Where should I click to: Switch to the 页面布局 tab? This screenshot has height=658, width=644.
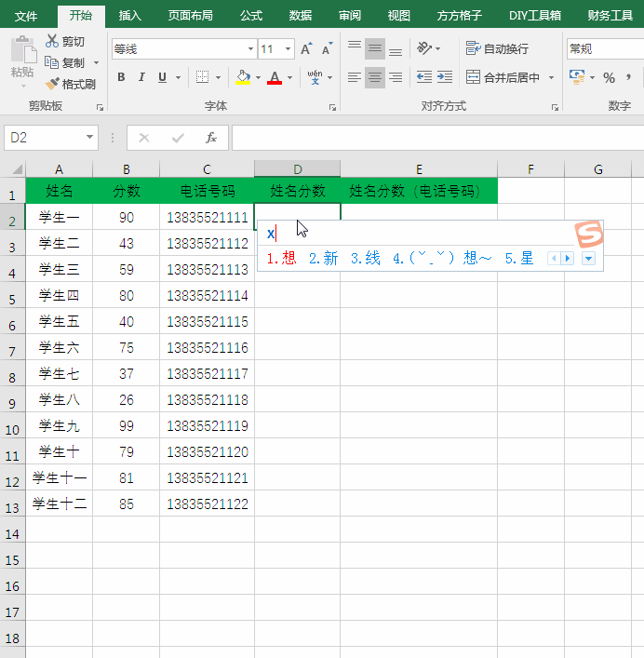pyautogui.click(x=191, y=16)
